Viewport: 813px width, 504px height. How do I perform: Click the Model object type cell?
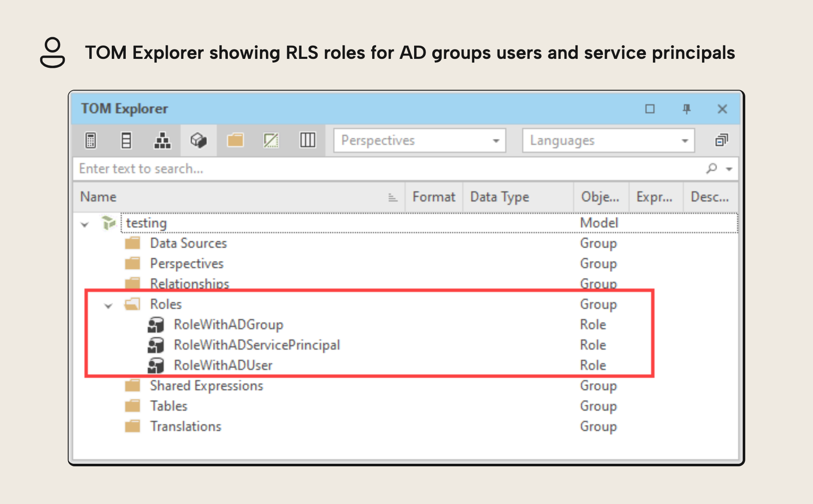pos(599,223)
